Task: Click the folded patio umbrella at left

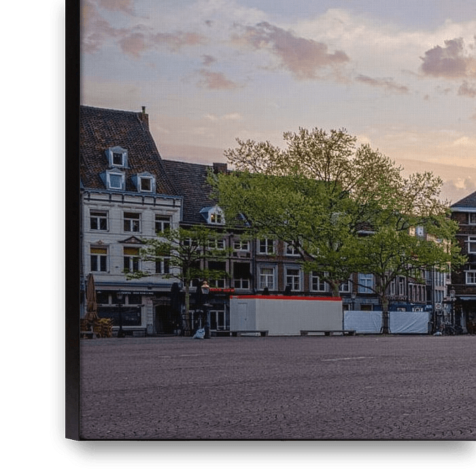Action: tap(91, 298)
